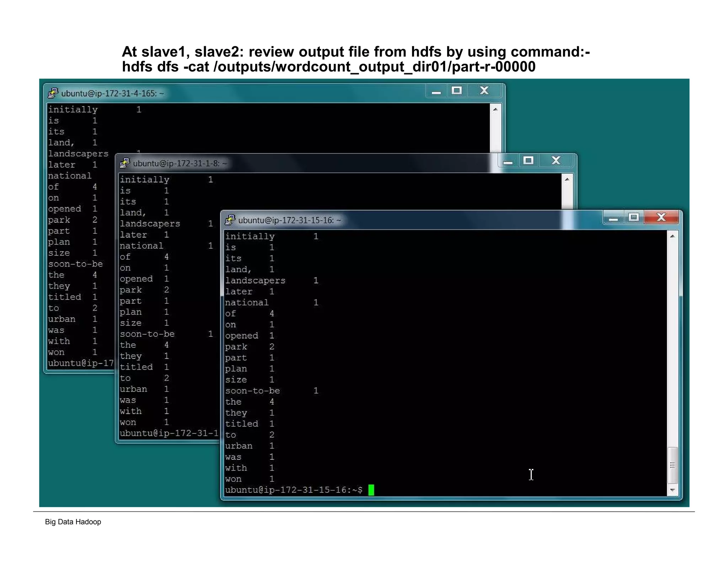Click 'opened' line in front terminal
The image size is (728, 562).
tap(250, 336)
